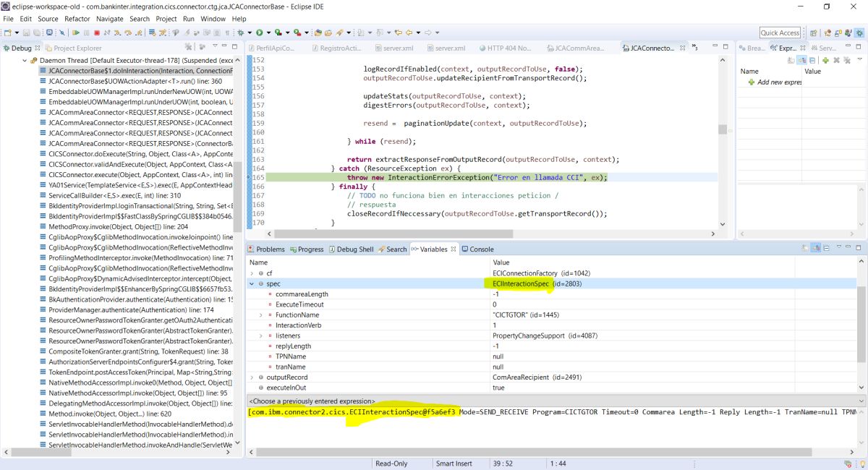Click the Step Into toolbar icon
Viewport: 868px width, 470px height.
pos(117,33)
